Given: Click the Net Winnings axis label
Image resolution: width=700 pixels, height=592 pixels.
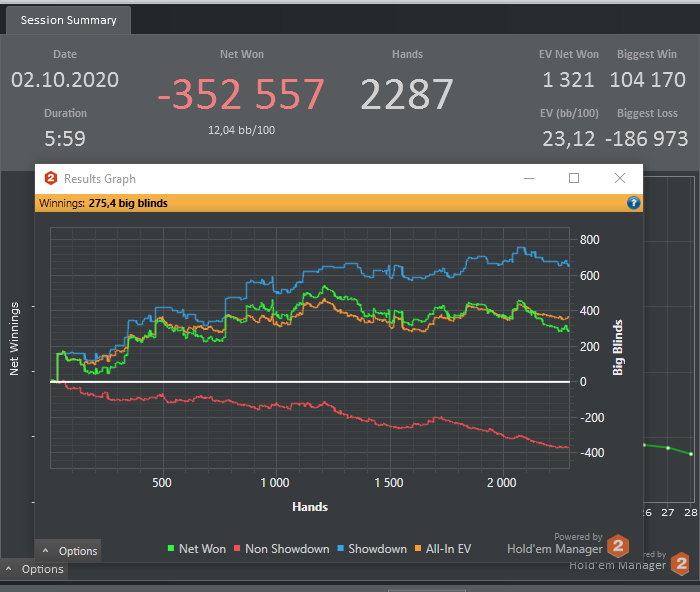Looking at the screenshot, I should coord(14,339).
